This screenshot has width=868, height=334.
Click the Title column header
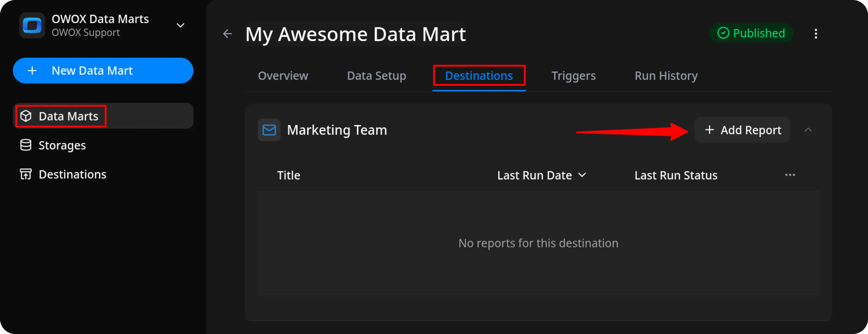tap(289, 175)
